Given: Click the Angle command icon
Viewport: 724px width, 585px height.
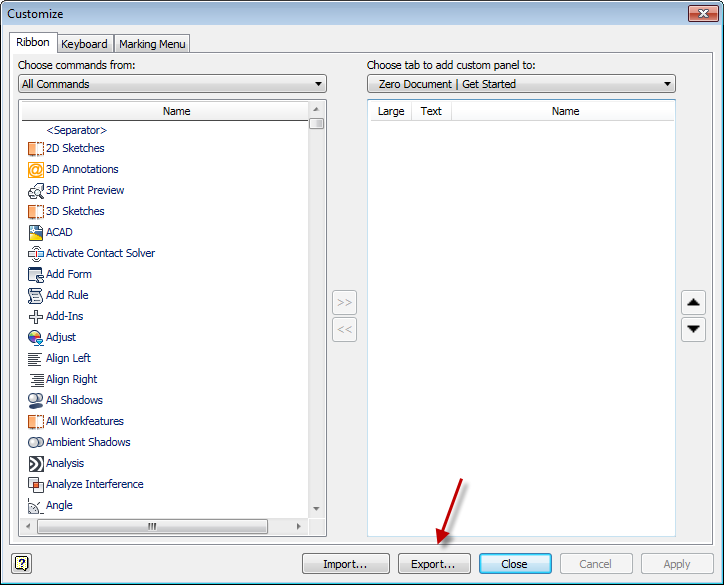Looking at the screenshot, I should pyautogui.click(x=36, y=506).
